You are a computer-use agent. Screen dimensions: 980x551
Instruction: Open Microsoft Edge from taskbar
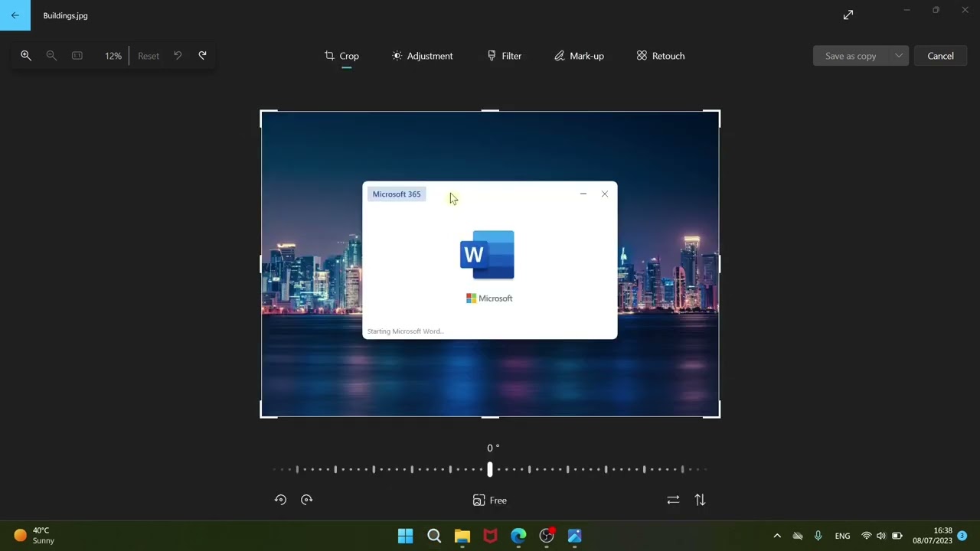tap(518, 536)
